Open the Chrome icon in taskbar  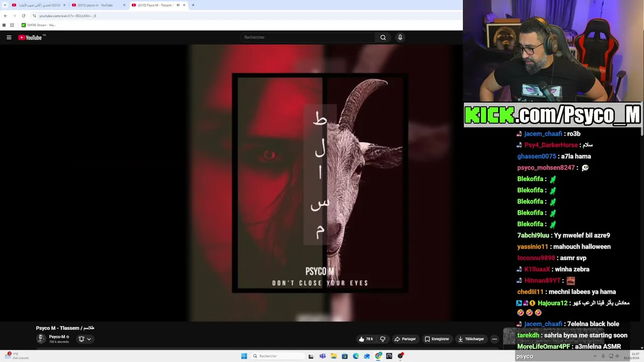(378, 356)
